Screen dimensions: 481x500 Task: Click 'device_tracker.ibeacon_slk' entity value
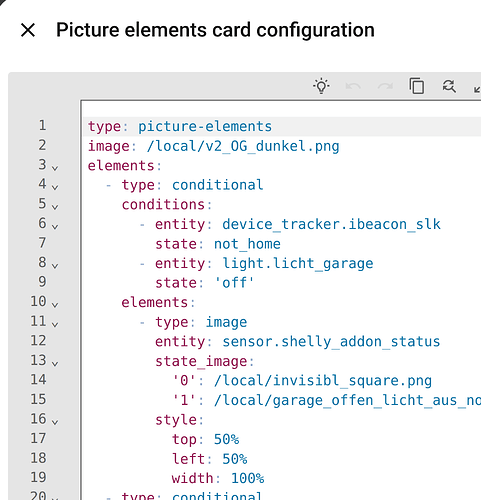point(331,224)
